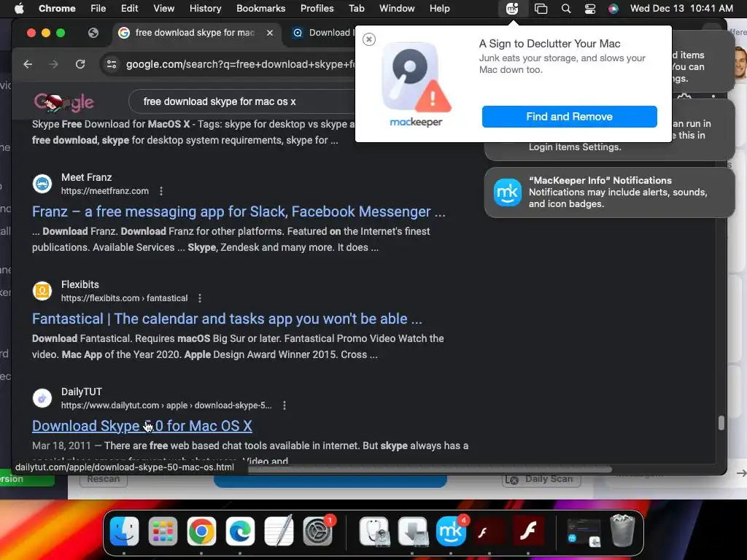Open Siri from the menu bar

pyautogui.click(x=613, y=8)
